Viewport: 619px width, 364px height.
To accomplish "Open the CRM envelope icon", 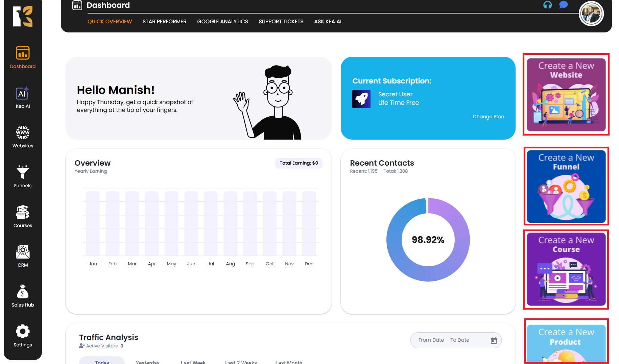I will pos(23,252).
